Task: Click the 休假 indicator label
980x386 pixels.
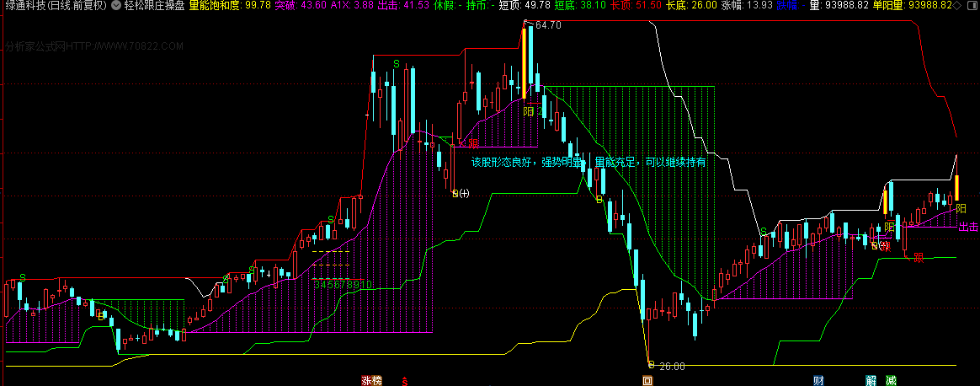Action: pyautogui.click(x=445, y=6)
